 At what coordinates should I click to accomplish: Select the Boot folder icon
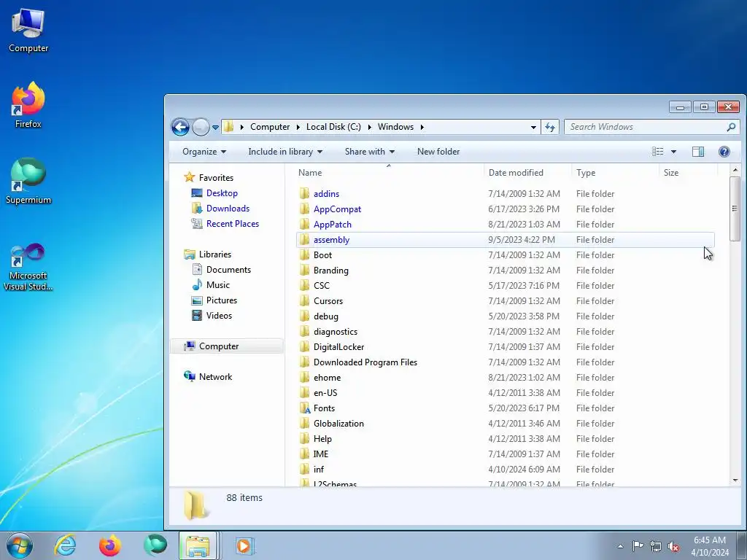304,254
